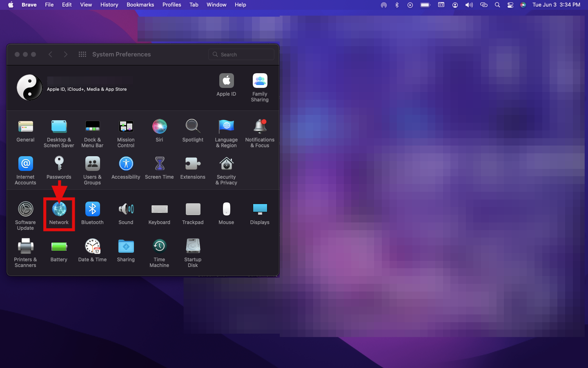Viewport: 588px width, 368px height.
Task: Open Printers & Scanners preferences
Action: [25, 254]
